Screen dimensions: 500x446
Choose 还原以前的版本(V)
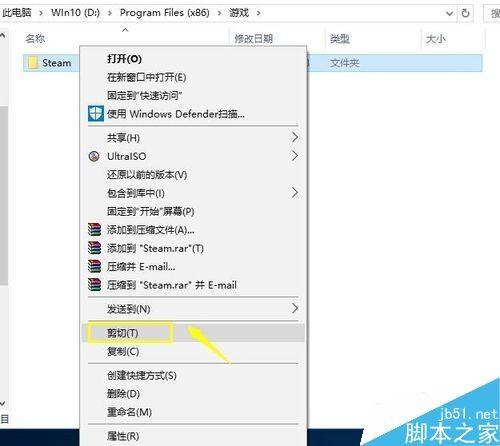(193, 175)
